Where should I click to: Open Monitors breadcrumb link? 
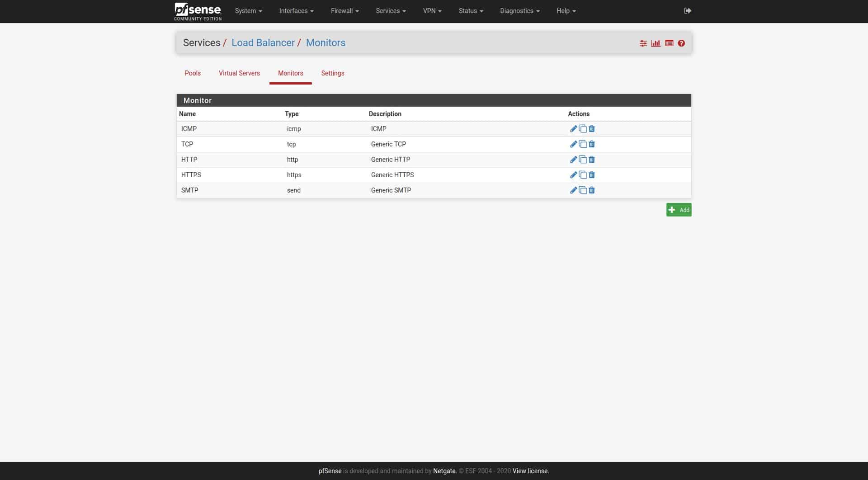click(x=325, y=43)
